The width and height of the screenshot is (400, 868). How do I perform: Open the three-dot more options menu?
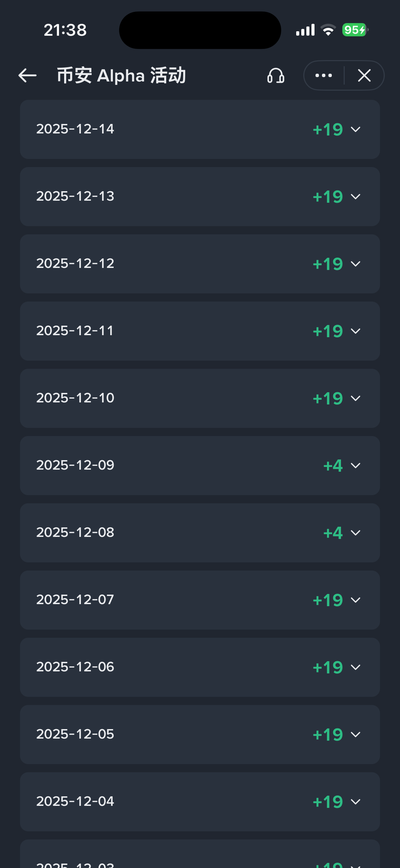tap(324, 75)
